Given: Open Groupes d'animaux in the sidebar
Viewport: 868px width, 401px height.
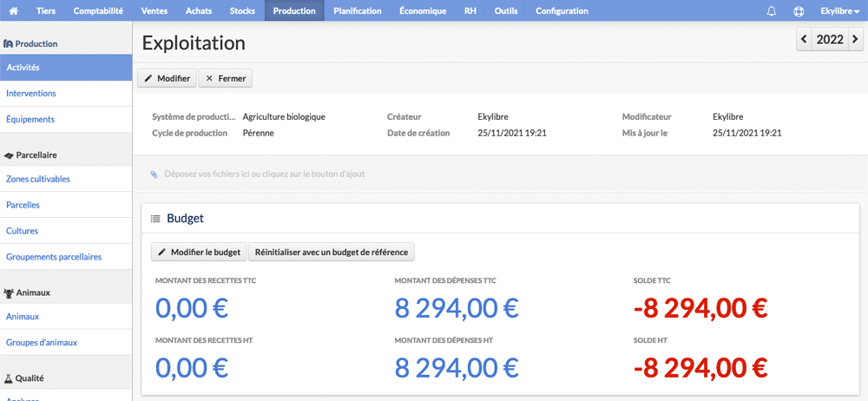Looking at the screenshot, I should 66,342.
